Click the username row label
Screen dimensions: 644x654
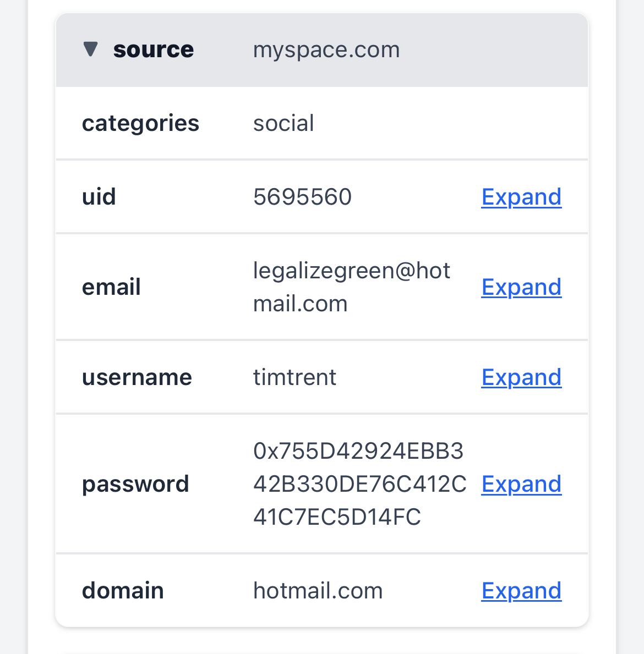[137, 377]
